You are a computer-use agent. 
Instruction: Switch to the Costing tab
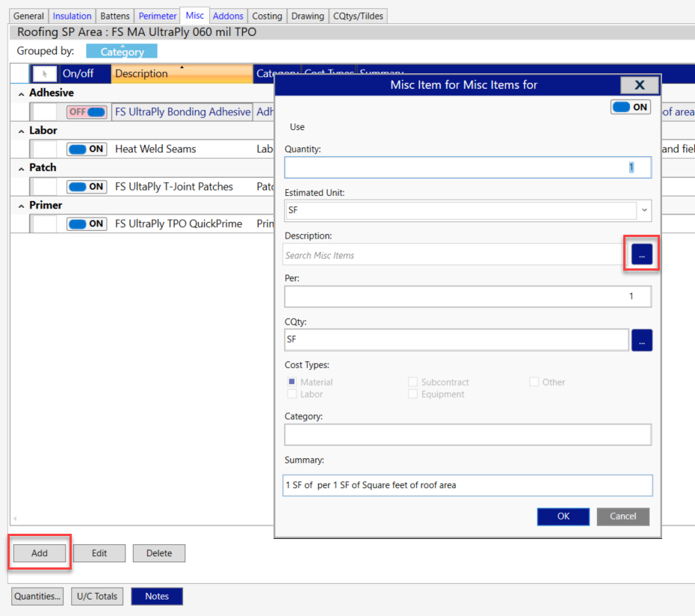coord(267,16)
